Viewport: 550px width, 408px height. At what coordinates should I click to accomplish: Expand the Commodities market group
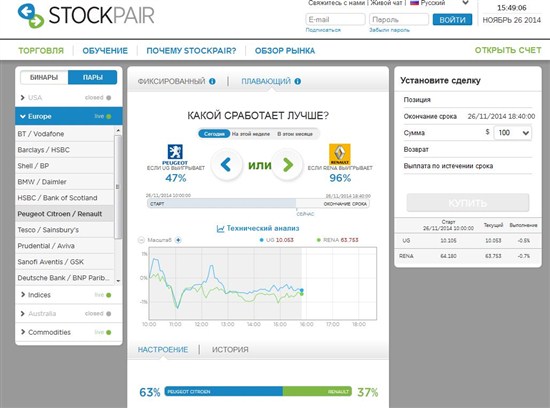click(69, 332)
